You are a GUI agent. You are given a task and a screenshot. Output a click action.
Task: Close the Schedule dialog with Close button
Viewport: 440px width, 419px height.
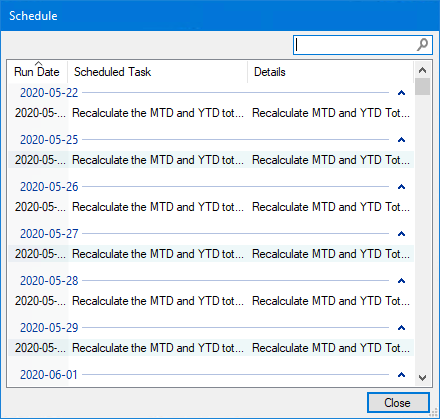(398, 403)
